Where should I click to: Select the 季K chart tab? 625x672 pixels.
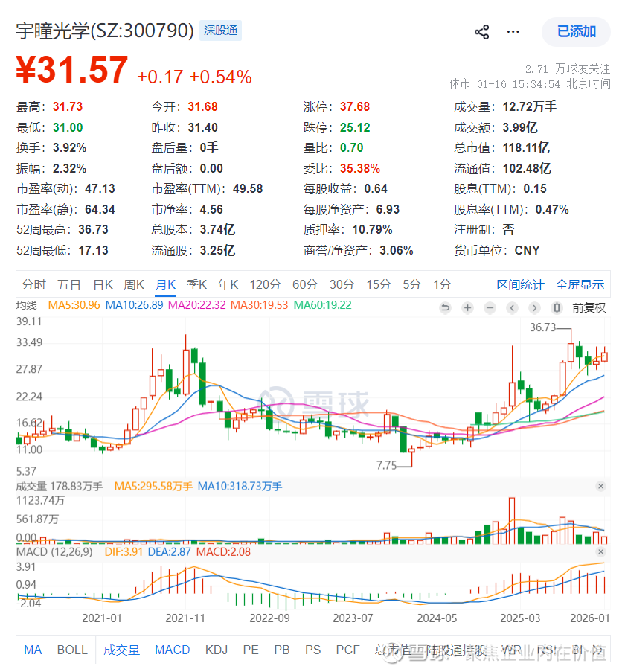[196, 284]
